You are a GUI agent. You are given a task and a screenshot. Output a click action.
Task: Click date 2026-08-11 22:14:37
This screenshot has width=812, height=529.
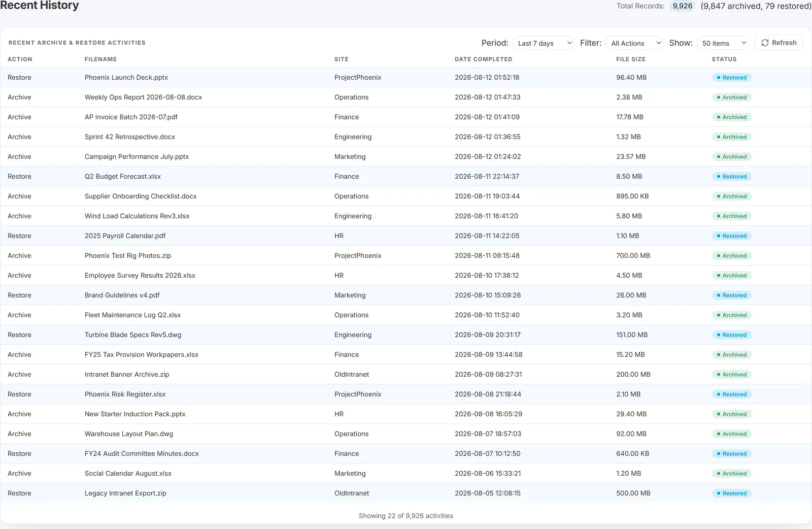tap(487, 177)
